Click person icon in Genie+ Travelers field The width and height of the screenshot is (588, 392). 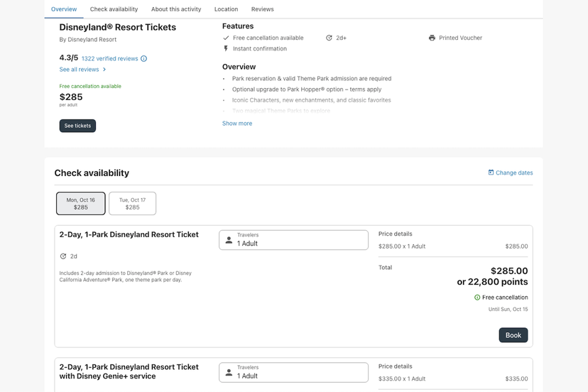click(229, 373)
